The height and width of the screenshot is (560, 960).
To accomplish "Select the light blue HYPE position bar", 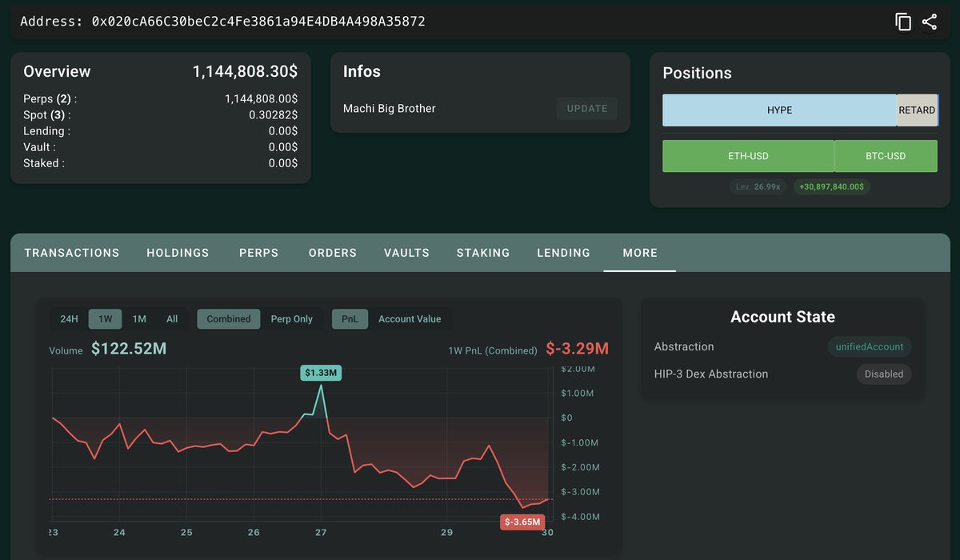I will coord(779,110).
